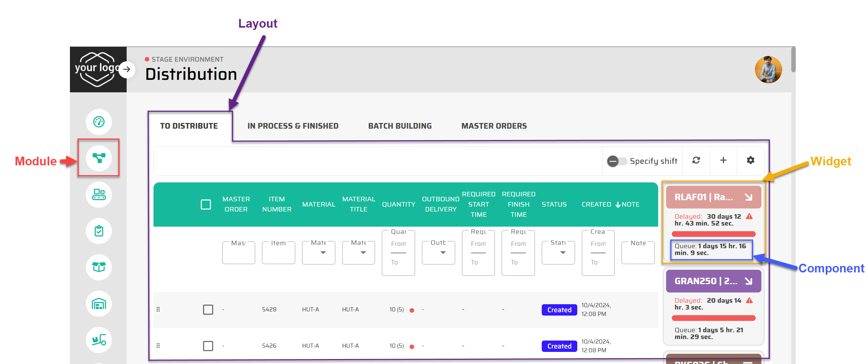Check the row checkbox for item 5428
Viewport: 868px width, 364px height.
208,310
